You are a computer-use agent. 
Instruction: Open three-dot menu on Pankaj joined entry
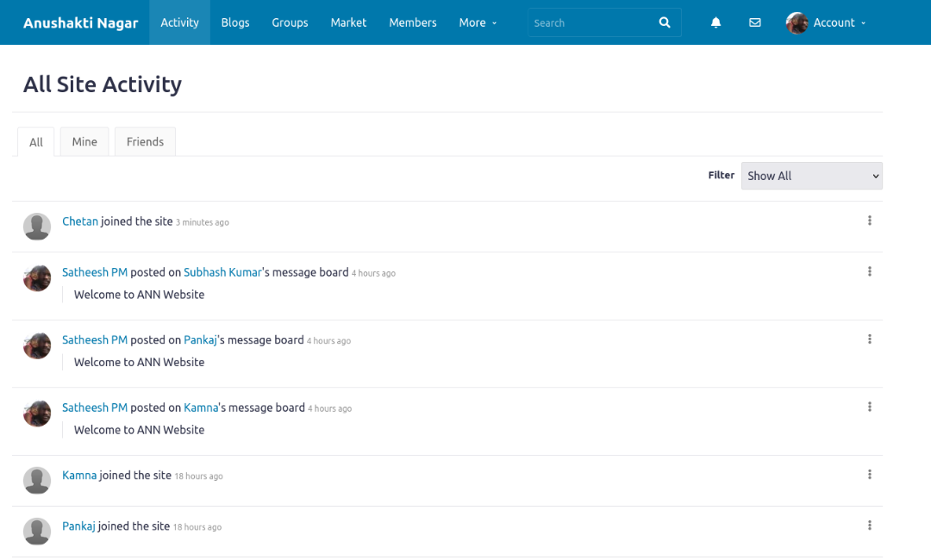[x=869, y=525]
